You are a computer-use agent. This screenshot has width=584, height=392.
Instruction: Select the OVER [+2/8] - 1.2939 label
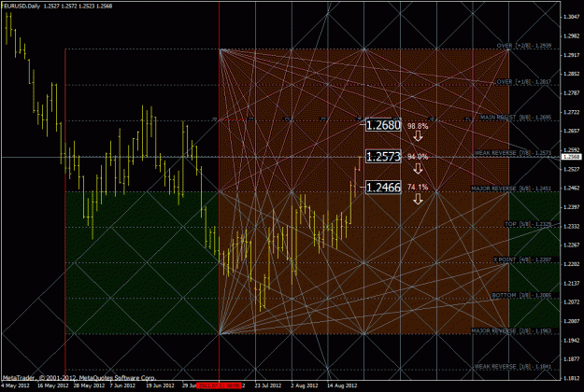[523, 46]
